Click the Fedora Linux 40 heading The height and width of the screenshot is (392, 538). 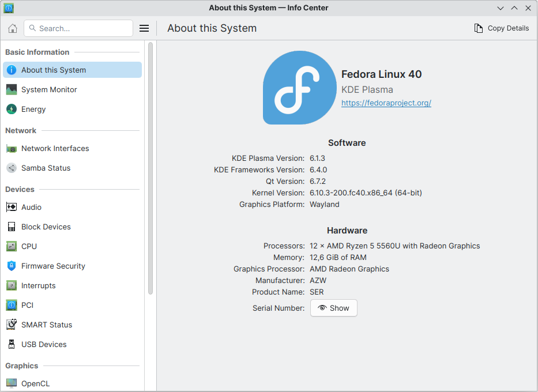point(382,74)
